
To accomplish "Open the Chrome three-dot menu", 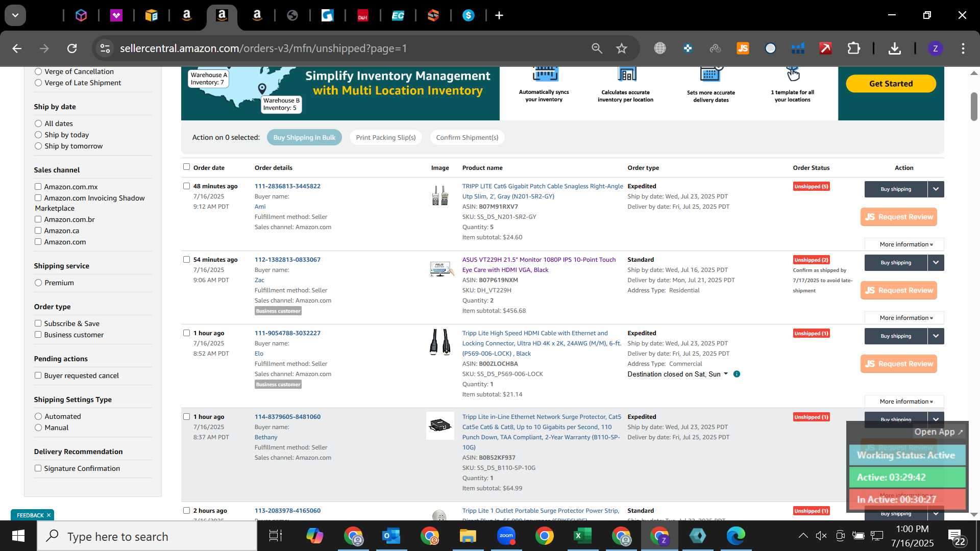I will (x=963, y=48).
